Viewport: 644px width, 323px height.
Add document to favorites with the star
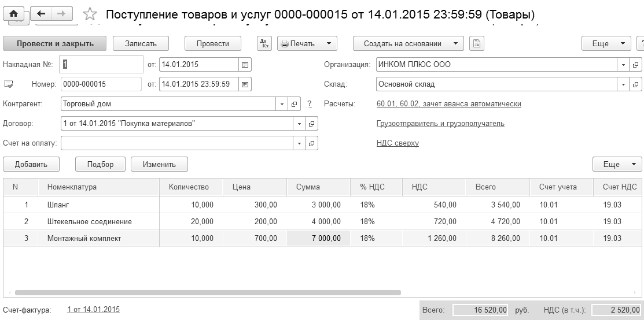[90, 14]
